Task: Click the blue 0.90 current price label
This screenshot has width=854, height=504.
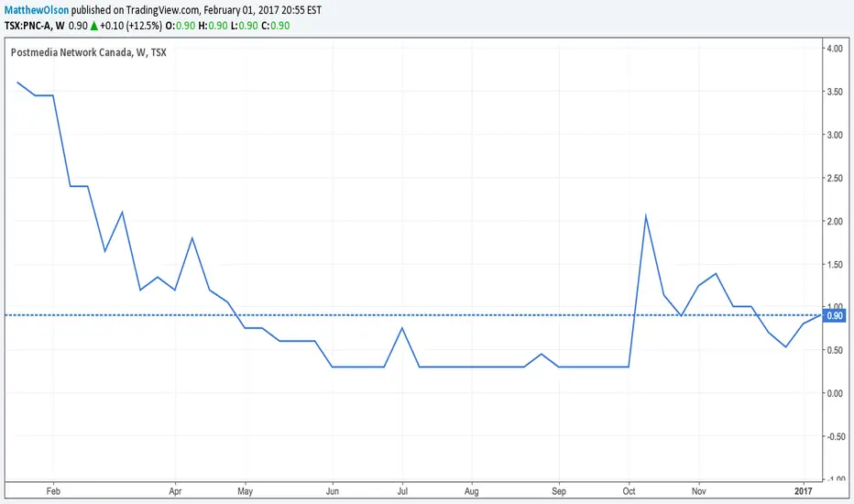Action: (835, 315)
